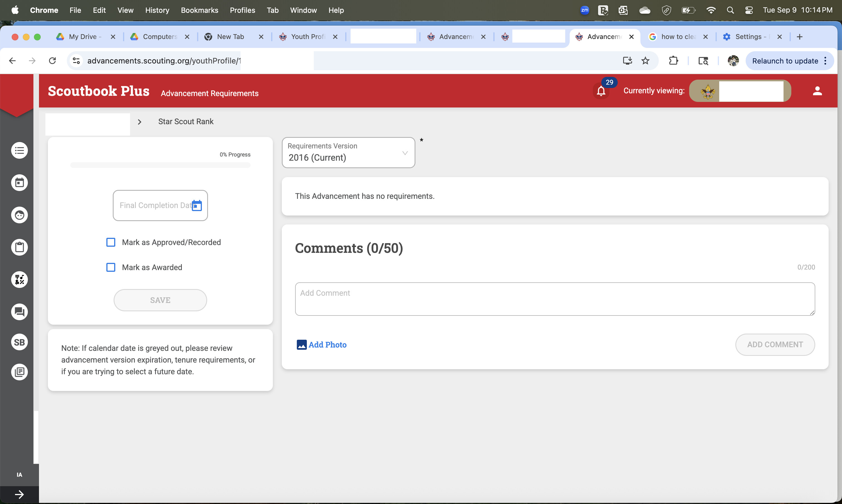
Task: Click the tab search side panel icon
Action: (703, 61)
